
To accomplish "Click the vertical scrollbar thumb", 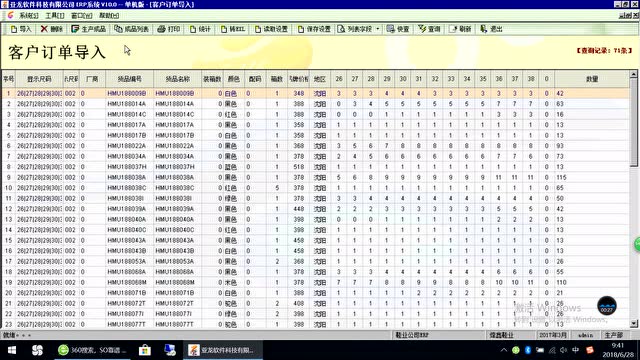I will [633, 122].
